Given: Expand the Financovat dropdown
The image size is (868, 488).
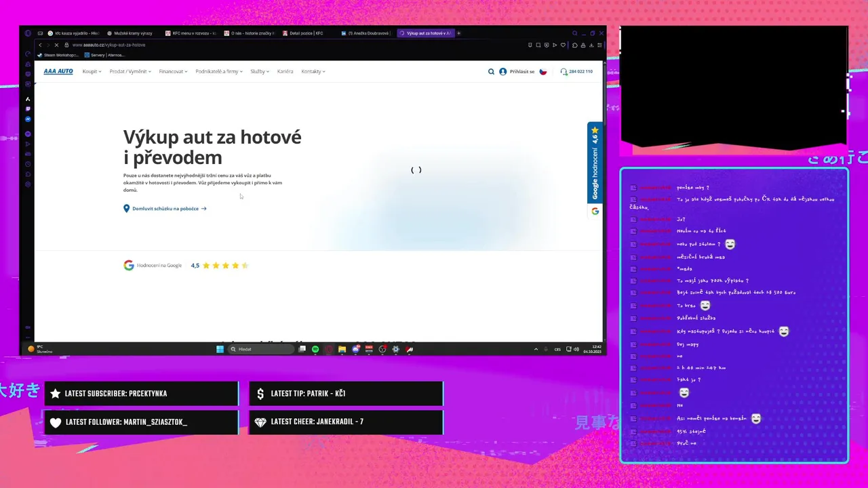Looking at the screenshot, I should click(173, 71).
